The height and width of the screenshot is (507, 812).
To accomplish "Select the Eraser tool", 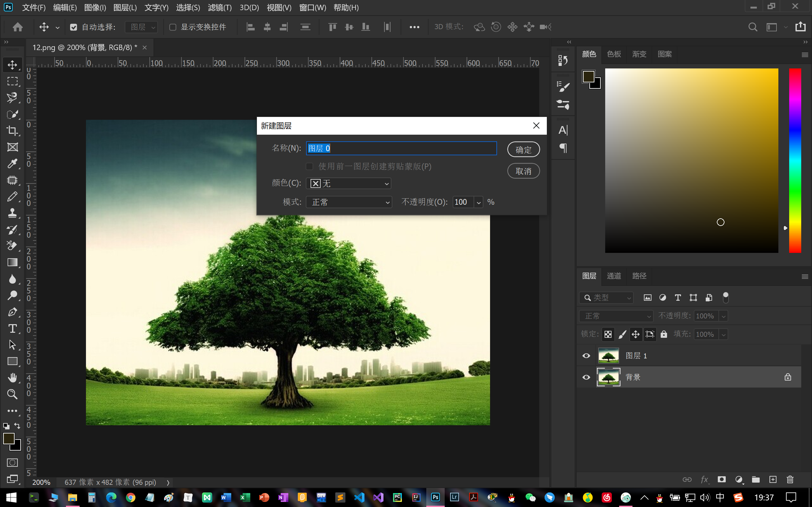I will (13, 246).
